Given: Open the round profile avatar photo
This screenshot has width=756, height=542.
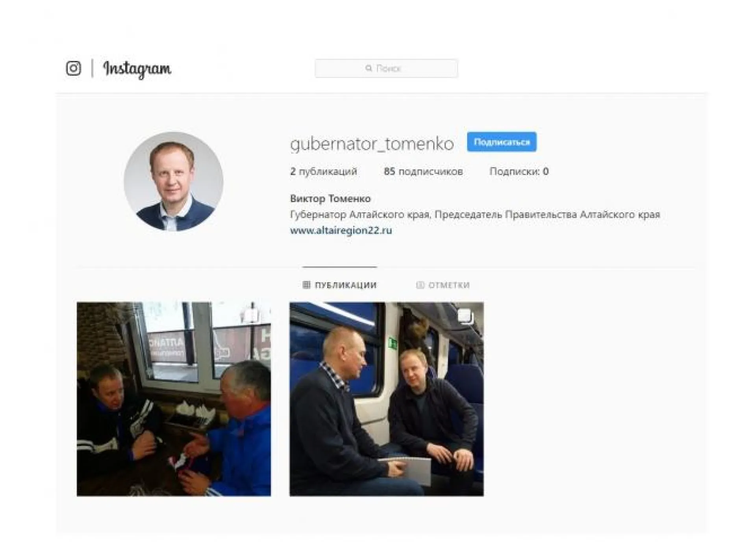Looking at the screenshot, I should click(174, 181).
